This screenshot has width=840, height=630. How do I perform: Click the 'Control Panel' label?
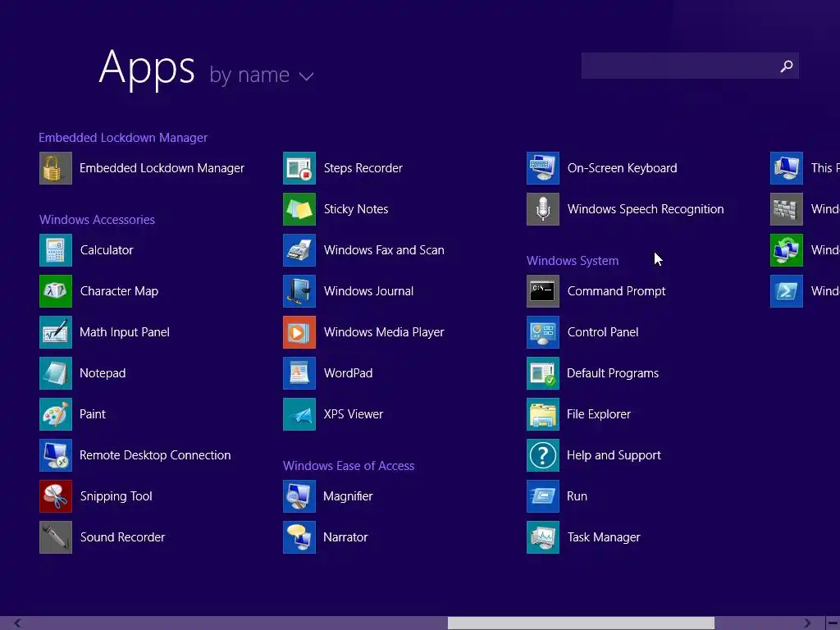603,332
